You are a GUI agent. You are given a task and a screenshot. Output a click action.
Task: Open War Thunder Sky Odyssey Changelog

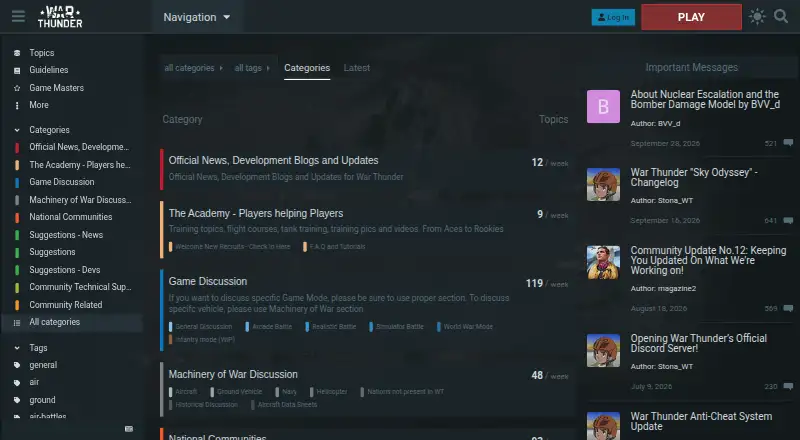[694, 177]
